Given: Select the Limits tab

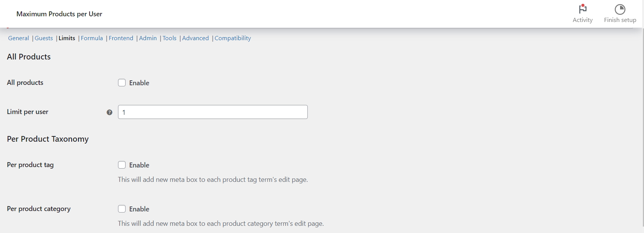Looking at the screenshot, I should 67,38.
